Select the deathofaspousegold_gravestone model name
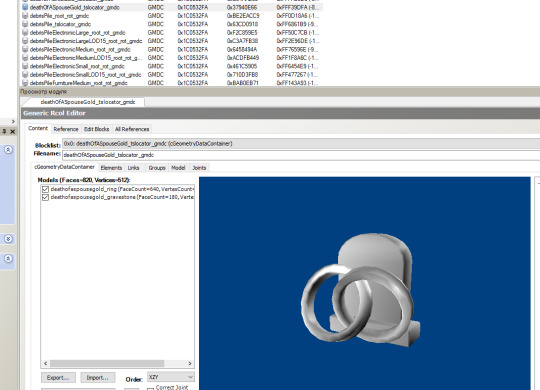540x390 pixels. tap(122, 197)
